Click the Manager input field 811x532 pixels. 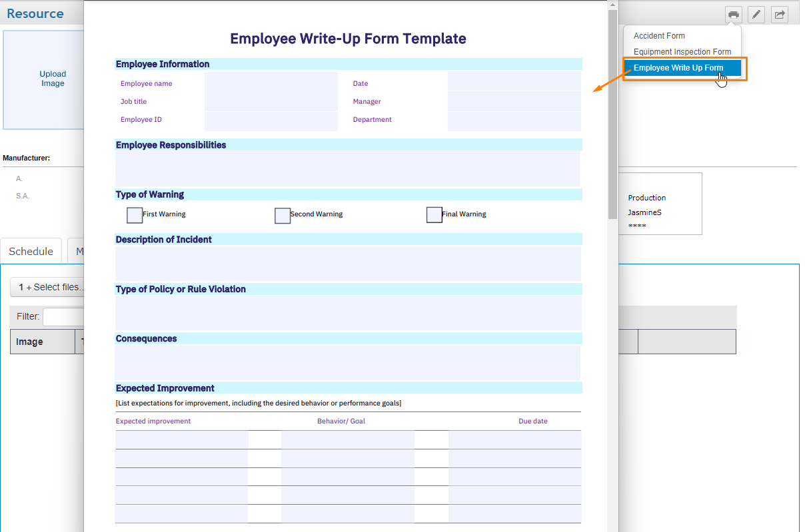point(514,101)
